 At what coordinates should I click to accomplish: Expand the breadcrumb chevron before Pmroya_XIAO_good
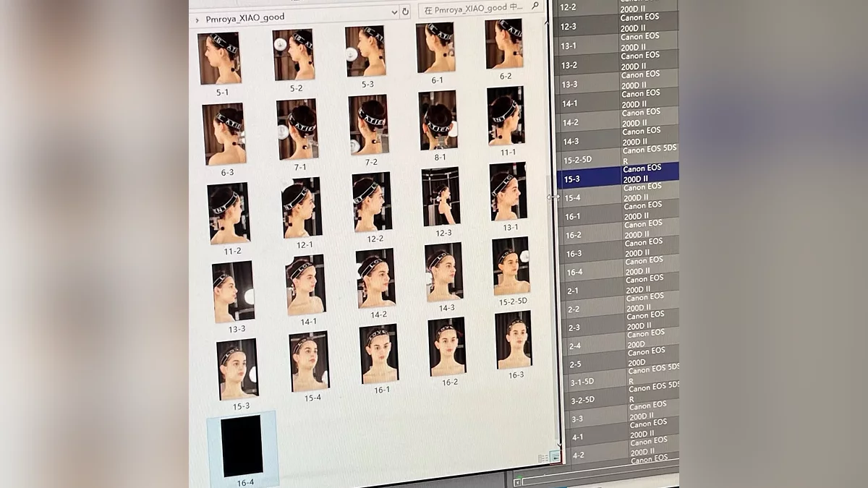197,20
